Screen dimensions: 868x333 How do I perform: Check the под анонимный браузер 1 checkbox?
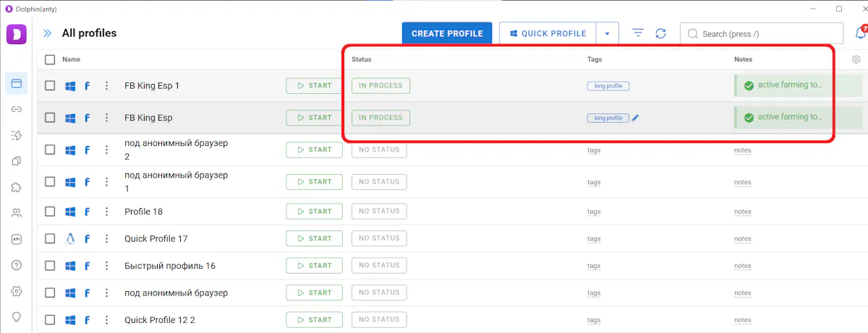pyautogui.click(x=50, y=182)
